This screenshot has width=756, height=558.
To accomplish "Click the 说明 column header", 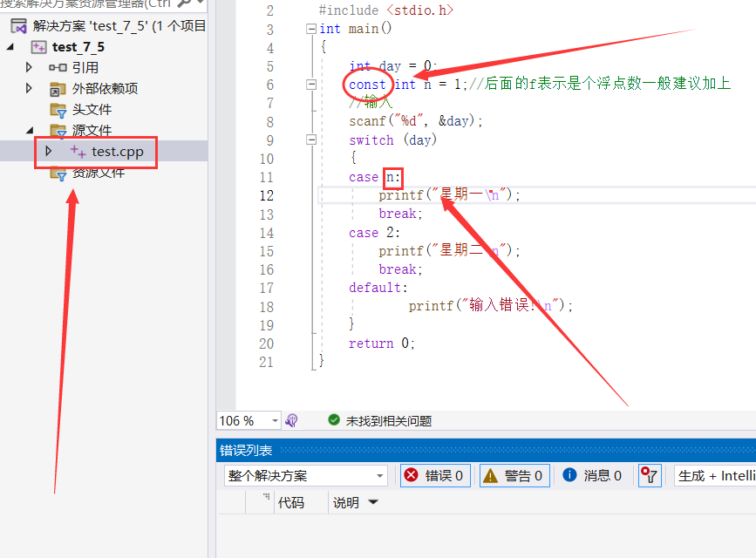I will point(345,502).
